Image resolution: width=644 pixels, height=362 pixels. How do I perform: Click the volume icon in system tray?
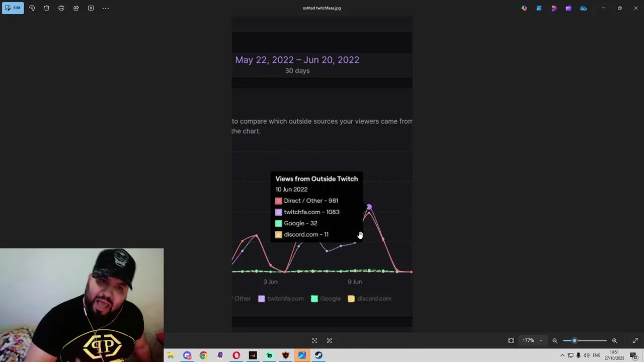click(587, 355)
